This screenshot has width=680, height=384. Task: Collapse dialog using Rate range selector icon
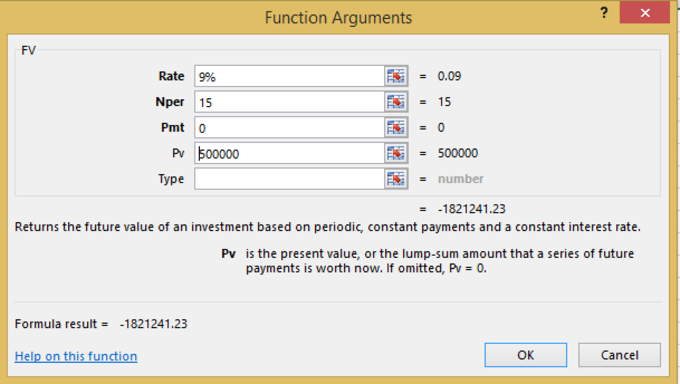396,76
